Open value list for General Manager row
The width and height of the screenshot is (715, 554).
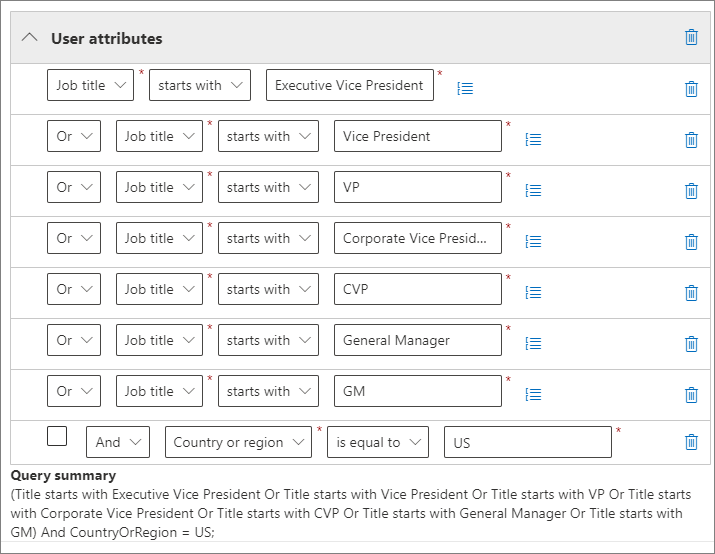[534, 343]
